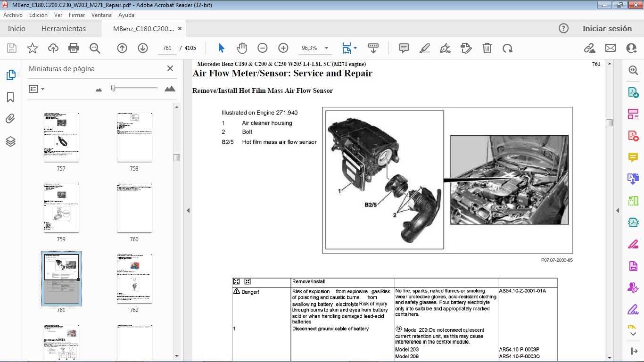Switch to the Inicio tab
The image size is (644, 362).
(17, 28)
